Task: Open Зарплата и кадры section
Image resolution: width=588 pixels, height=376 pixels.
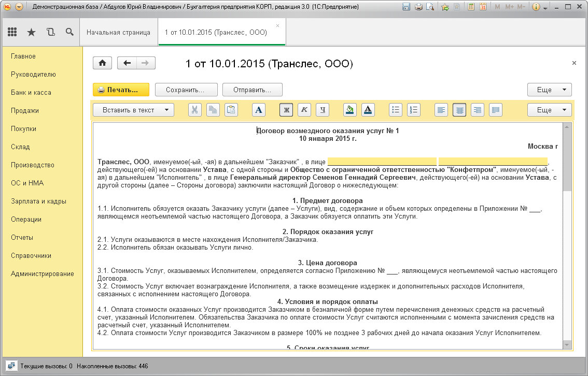Action: [38, 201]
